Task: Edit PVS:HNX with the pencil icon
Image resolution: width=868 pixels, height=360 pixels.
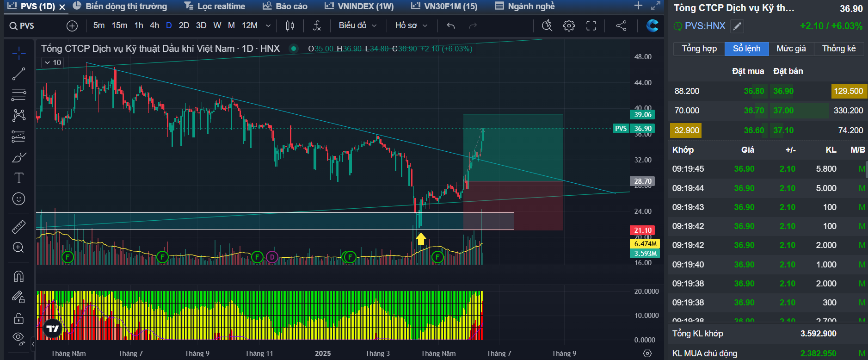Action: point(737,26)
